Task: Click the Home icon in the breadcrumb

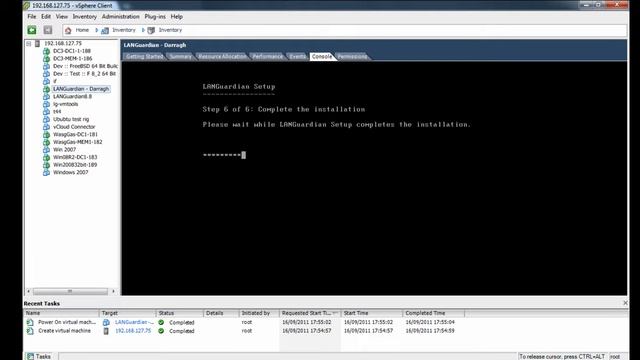Action: [68, 30]
